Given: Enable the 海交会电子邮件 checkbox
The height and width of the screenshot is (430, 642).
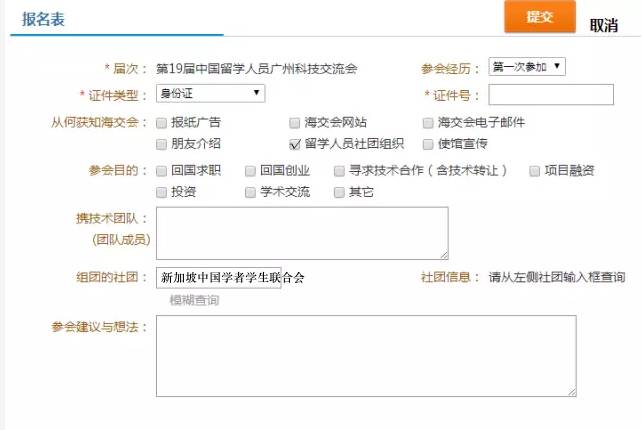Looking at the screenshot, I should pyautogui.click(x=427, y=123).
